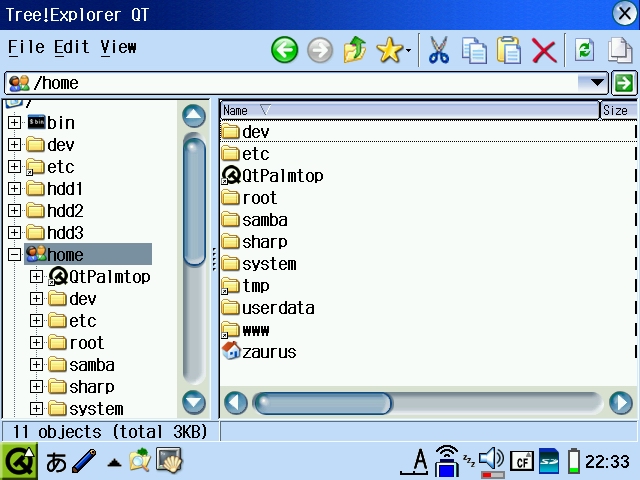Expand the samba subfolder in tree
Viewport: 640px width, 480px height.
pyautogui.click(x=37, y=365)
